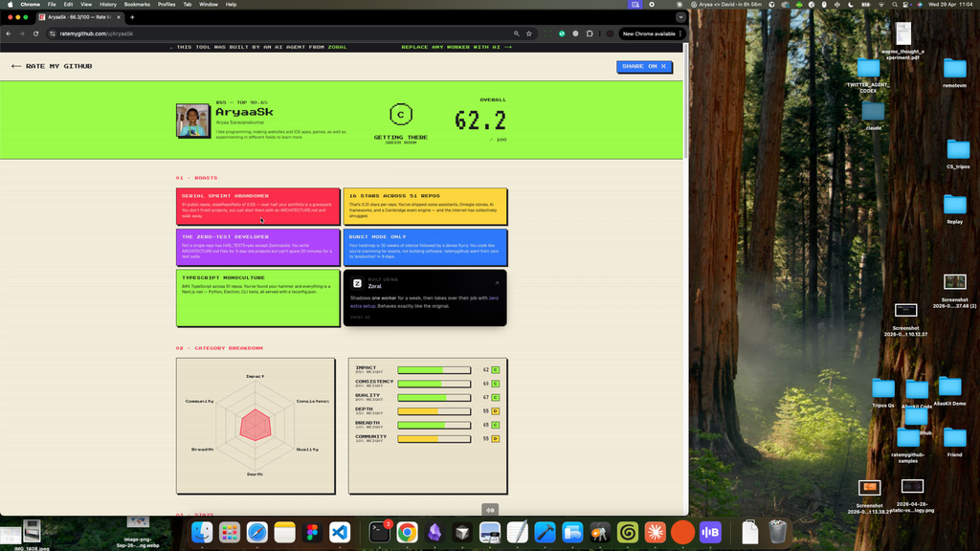Click the Zoral Z logo icon

(x=357, y=283)
